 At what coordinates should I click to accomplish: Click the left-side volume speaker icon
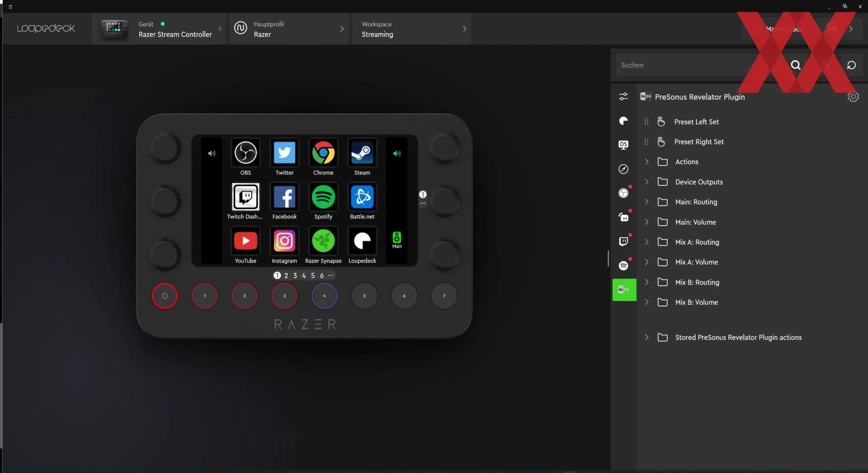(x=212, y=153)
